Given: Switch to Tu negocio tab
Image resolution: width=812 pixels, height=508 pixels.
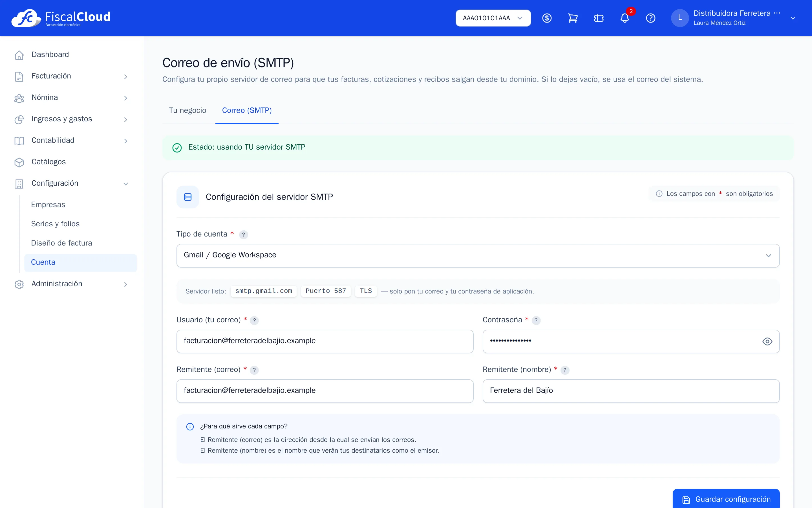Looking at the screenshot, I should coord(187,111).
